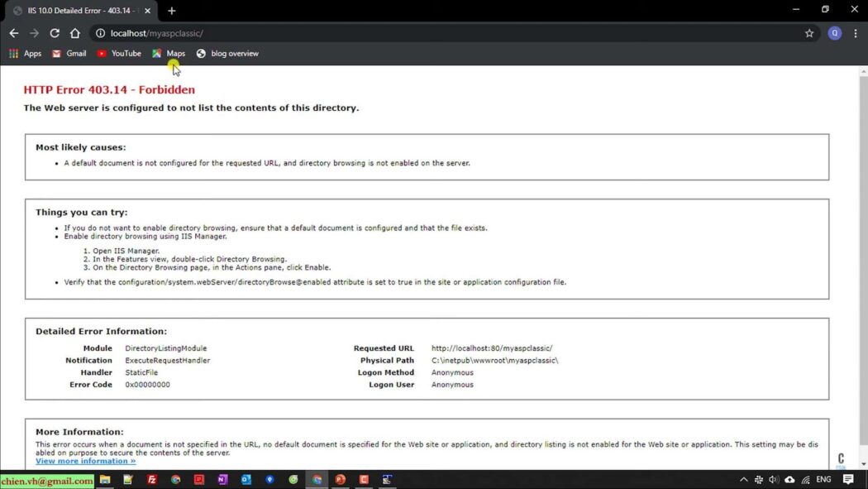Image resolution: width=868 pixels, height=489 pixels.
Task: Open the Apps bookmark shortcut
Action: click(26, 54)
